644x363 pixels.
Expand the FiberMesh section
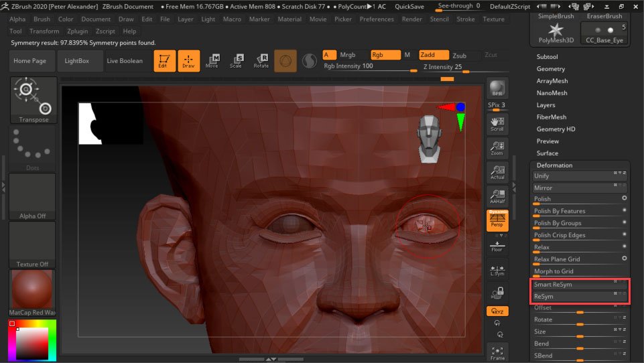coord(551,117)
